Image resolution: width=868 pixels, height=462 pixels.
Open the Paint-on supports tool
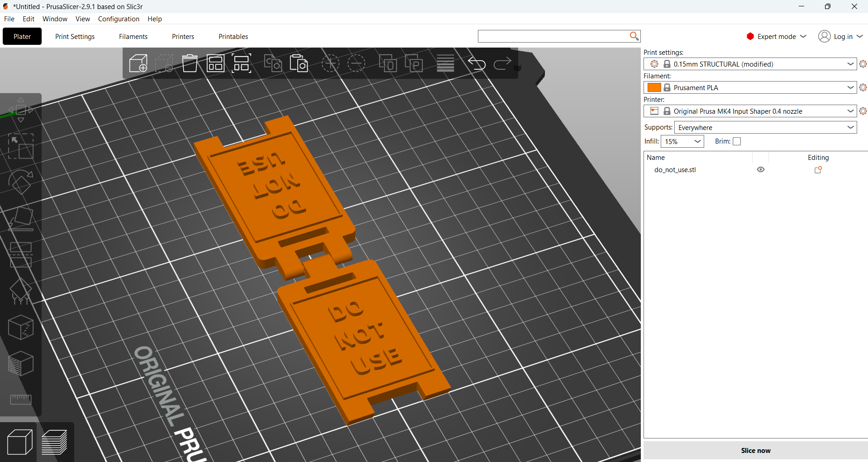21,291
